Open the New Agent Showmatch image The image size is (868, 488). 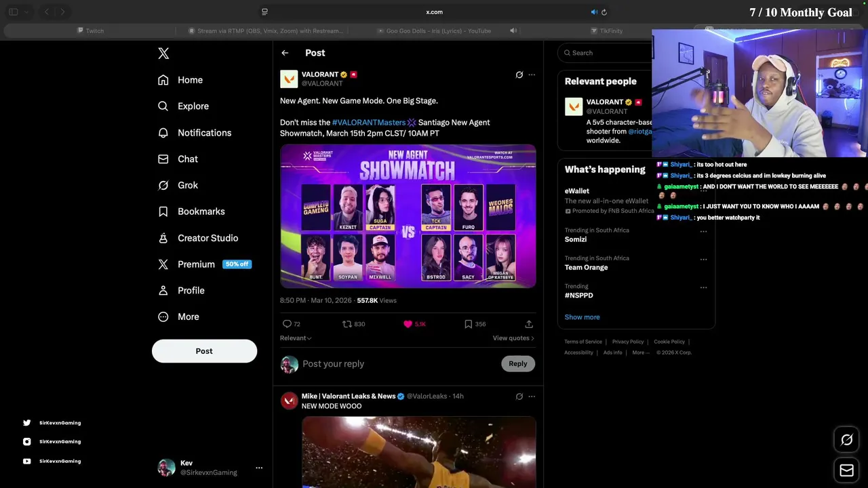coord(408,216)
